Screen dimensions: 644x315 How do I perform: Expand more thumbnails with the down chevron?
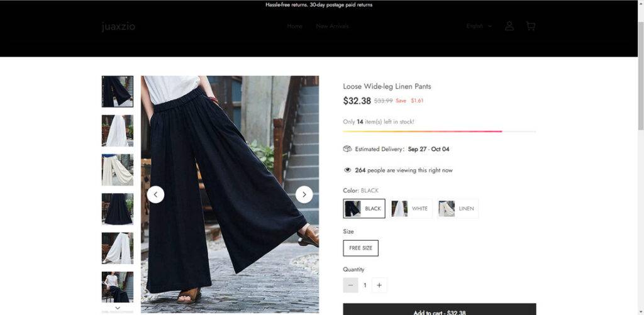(x=118, y=307)
